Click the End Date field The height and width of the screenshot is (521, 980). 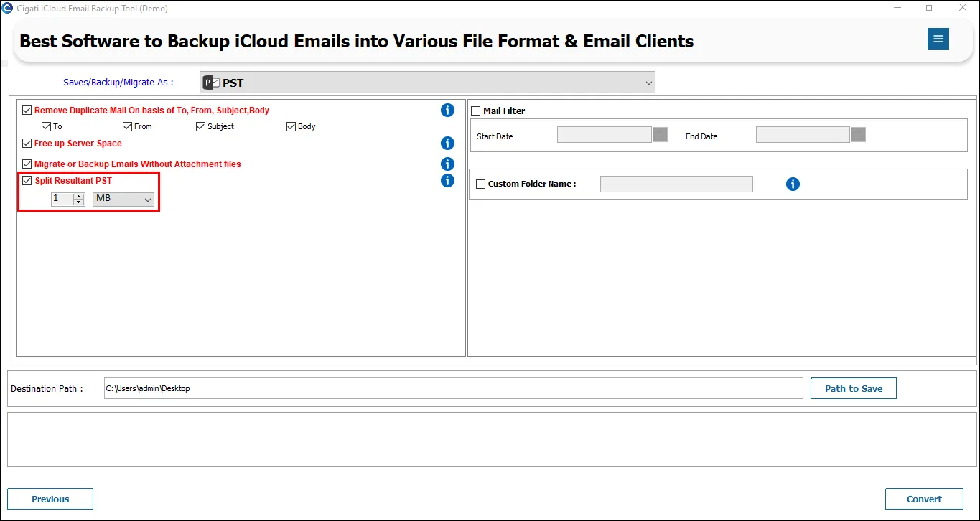pos(803,134)
